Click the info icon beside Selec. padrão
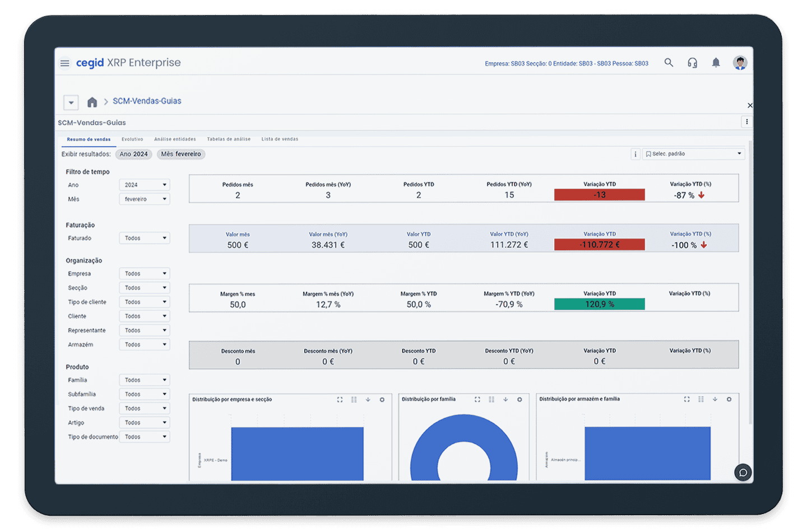 pyautogui.click(x=635, y=154)
